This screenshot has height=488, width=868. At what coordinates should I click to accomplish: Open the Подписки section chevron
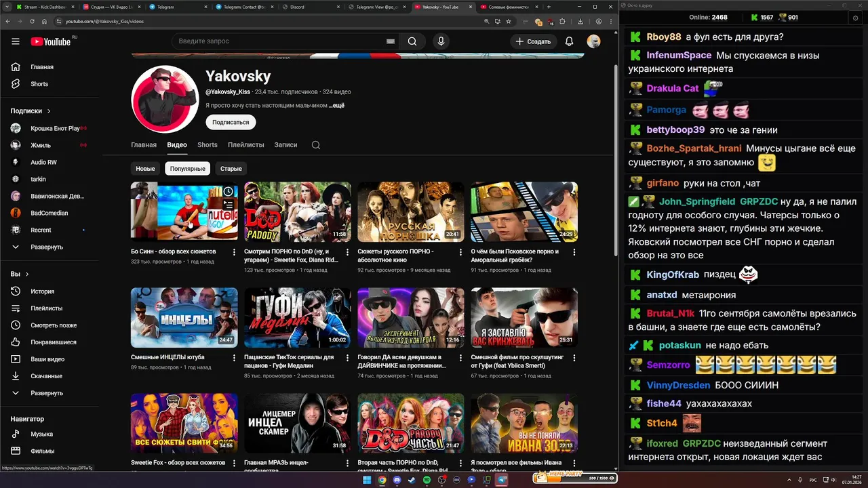[x=49, y=111]
